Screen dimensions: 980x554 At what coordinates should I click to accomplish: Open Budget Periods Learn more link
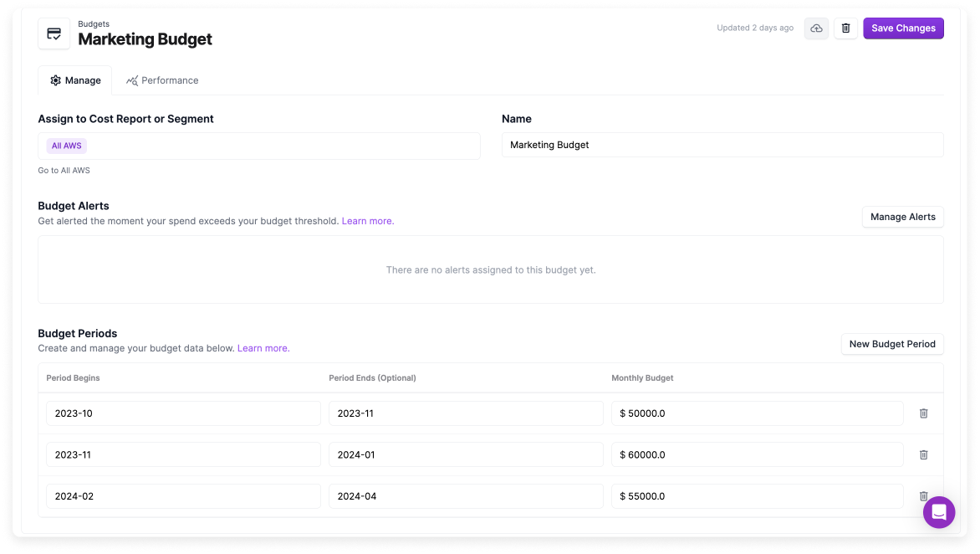[x=263, y=348]
